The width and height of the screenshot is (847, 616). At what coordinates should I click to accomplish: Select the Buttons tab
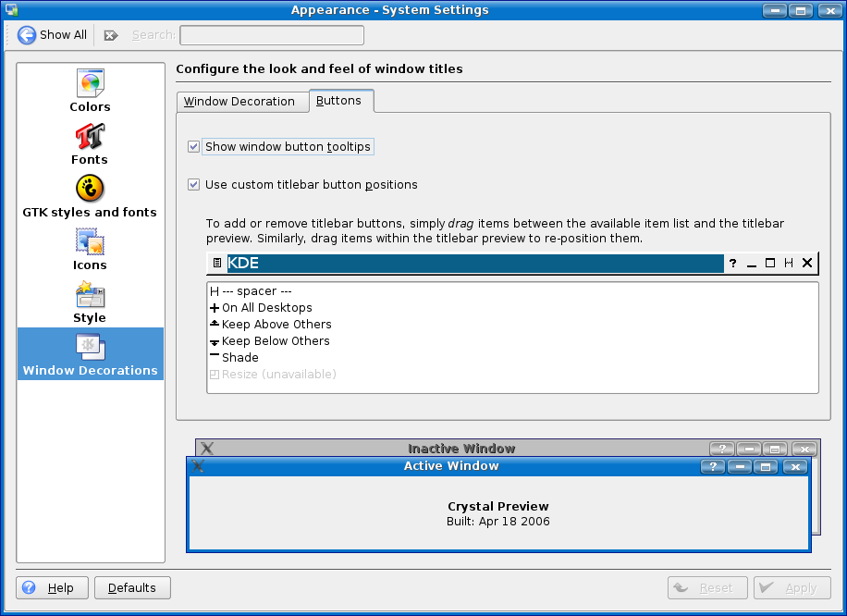[x=339, y=101]
